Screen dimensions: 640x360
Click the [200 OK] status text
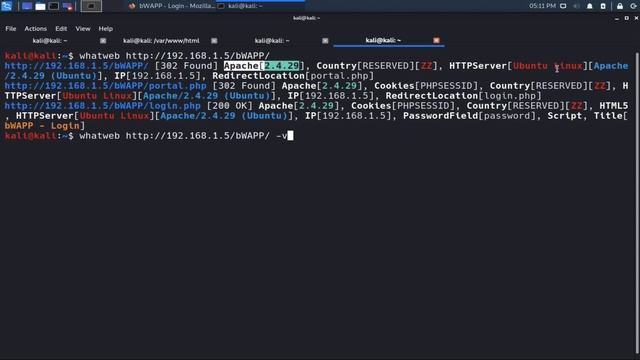point(230,106)
